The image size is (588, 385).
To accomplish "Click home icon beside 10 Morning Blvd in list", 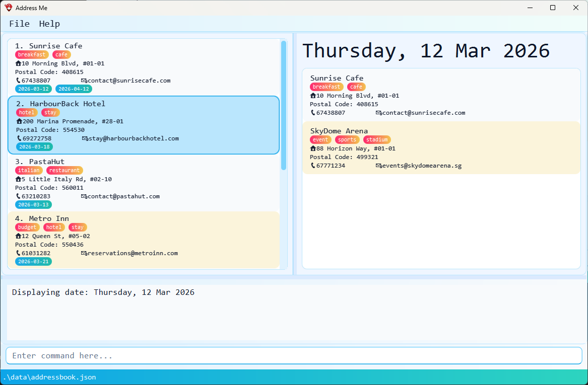I will coord(18,63).
